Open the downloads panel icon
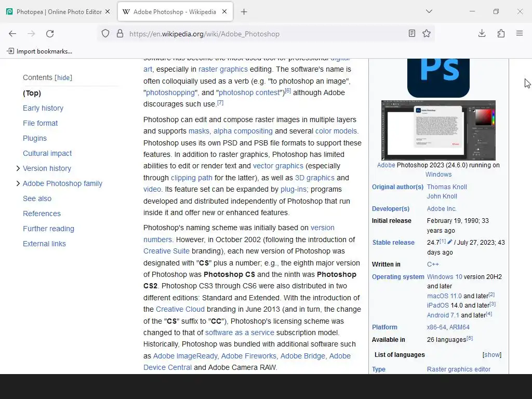The width and height of the screenshot is (532, 399). point(482,33)
